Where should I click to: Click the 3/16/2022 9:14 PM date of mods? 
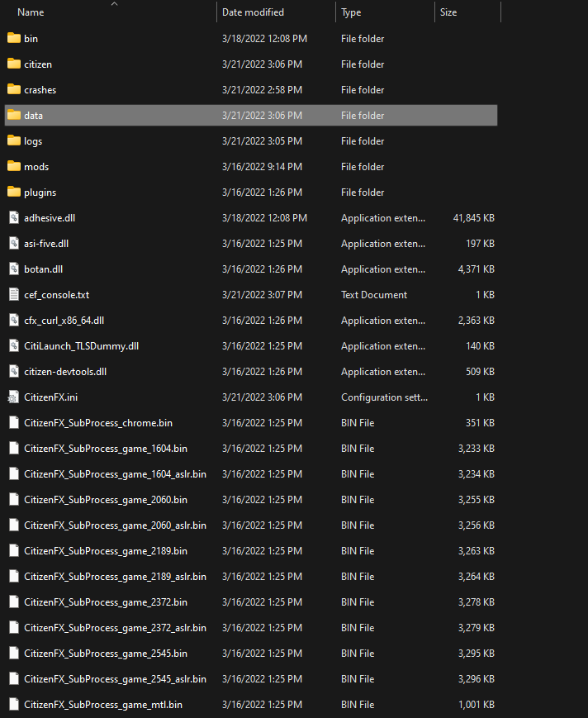[x=262, y=167]
